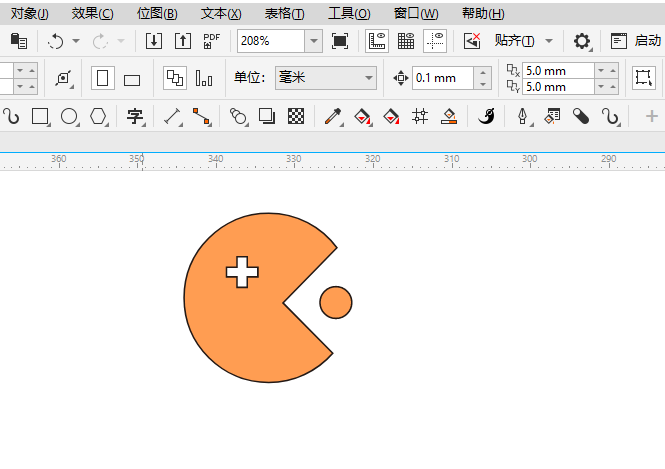
Task: Click the nudge distance 0.1 mm field
Action: 441,78
